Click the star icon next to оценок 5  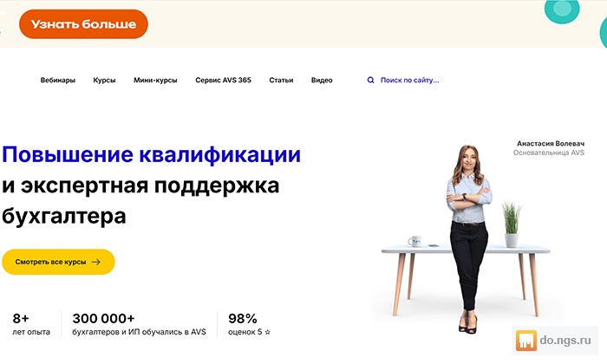267,332
